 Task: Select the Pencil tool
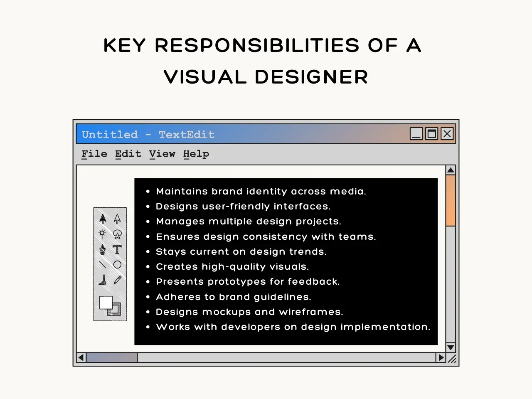pos(118,280)
